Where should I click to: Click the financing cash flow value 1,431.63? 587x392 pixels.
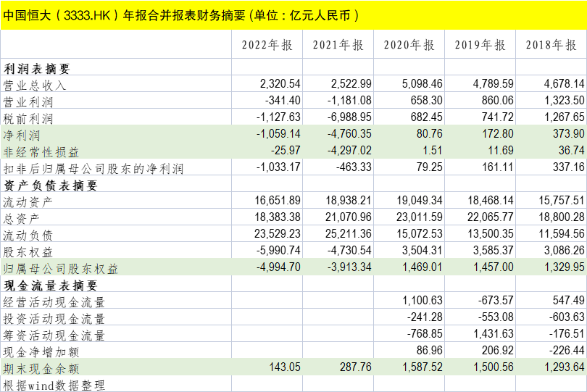coord(494,333)
